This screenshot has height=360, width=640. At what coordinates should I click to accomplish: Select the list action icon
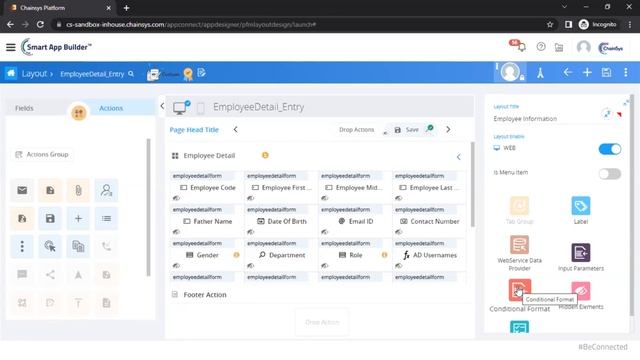(106, 218)
